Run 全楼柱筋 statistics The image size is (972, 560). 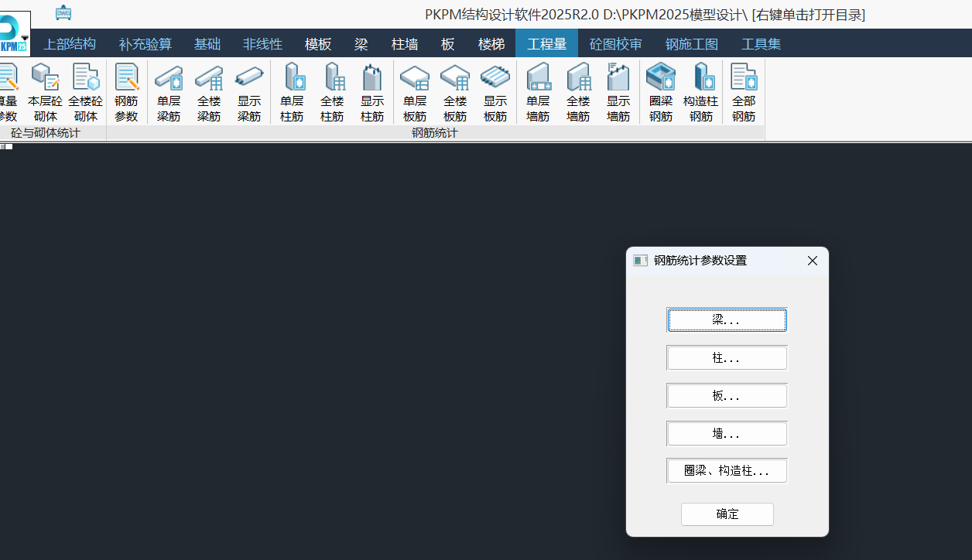[x=332, y=92]
